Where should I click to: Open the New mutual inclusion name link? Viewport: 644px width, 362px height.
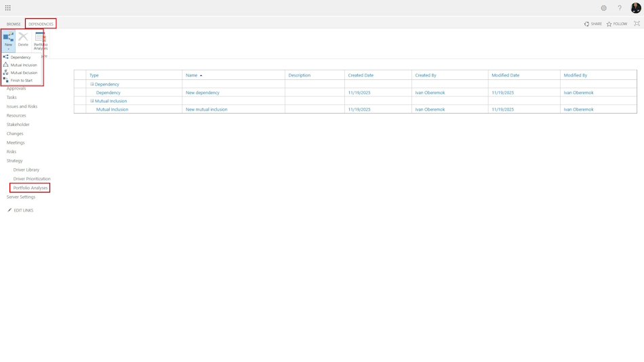click(206, 109)
